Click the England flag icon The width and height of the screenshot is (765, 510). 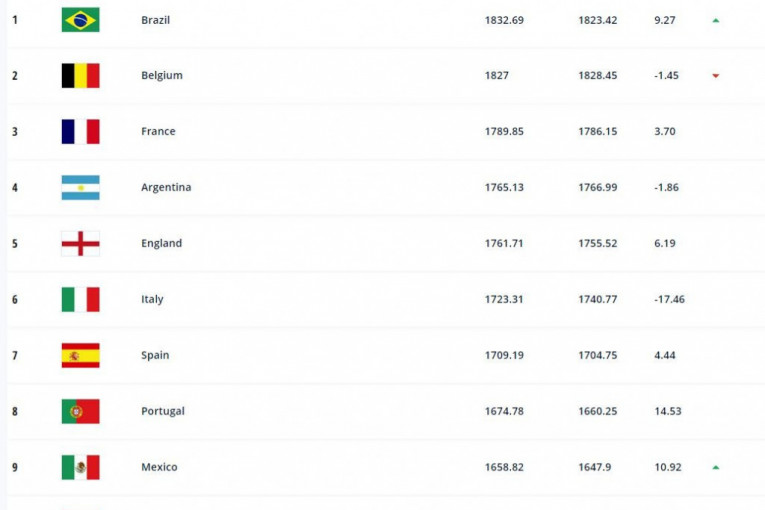80,244
